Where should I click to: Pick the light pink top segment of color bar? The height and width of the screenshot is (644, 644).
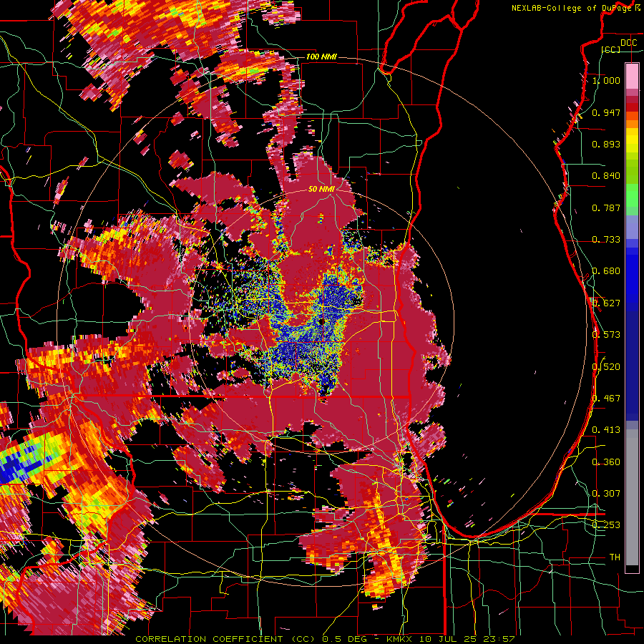pyautogui.click(x=632, y=76)
